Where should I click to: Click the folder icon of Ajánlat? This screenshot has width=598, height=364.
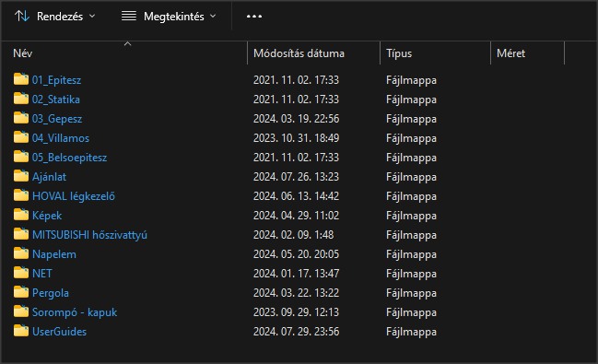coord(21,176)
